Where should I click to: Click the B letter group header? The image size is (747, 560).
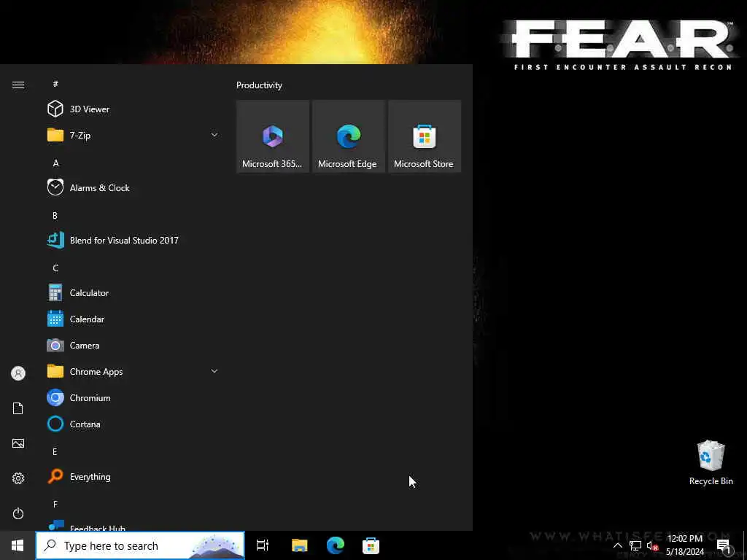coord(55,215)
